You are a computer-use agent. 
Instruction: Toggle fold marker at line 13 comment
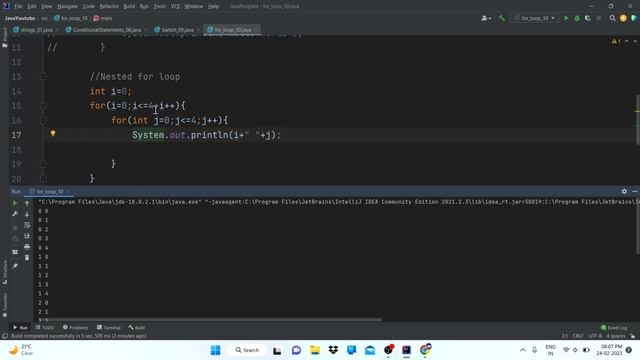[43, 76]
